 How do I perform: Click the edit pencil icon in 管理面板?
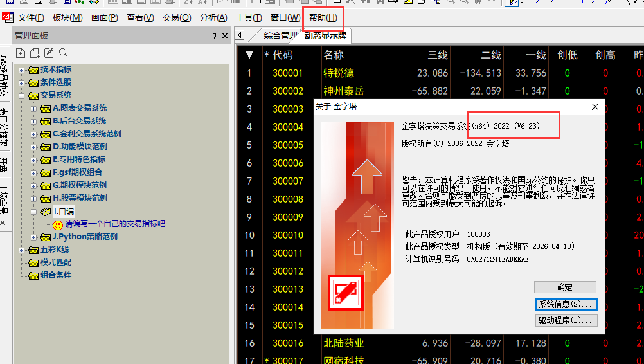(x=49, y=53)
